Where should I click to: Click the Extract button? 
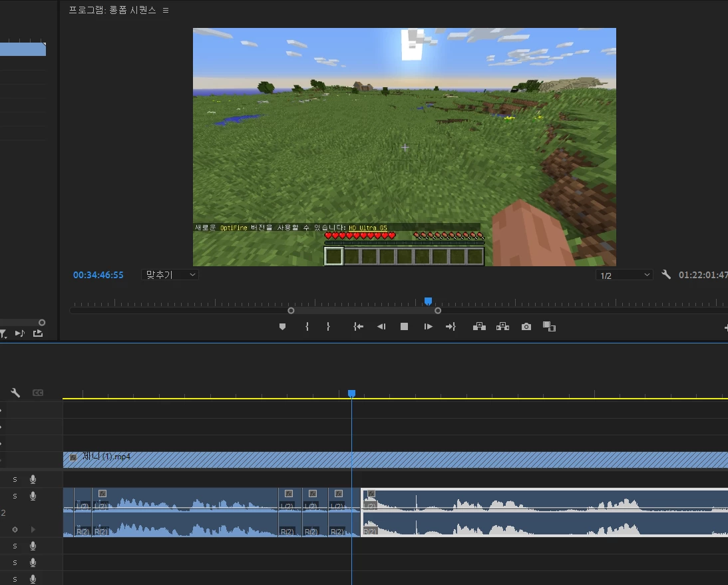click(x=502, y=327)
